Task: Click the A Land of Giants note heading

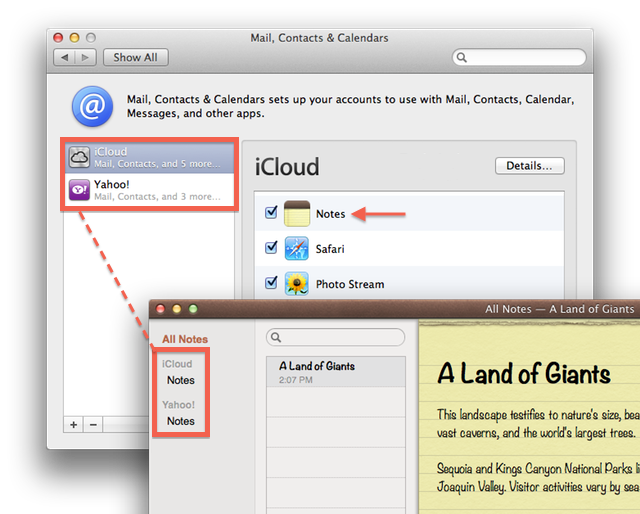Action: point(524,374)
